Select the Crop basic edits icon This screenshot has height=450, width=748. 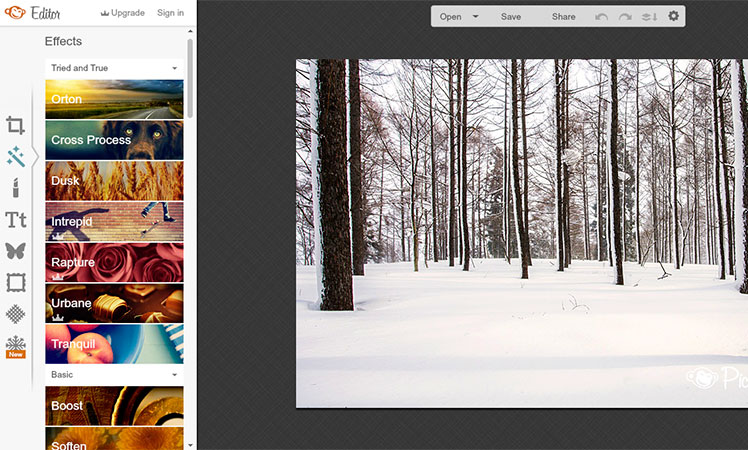coord(15,125)
